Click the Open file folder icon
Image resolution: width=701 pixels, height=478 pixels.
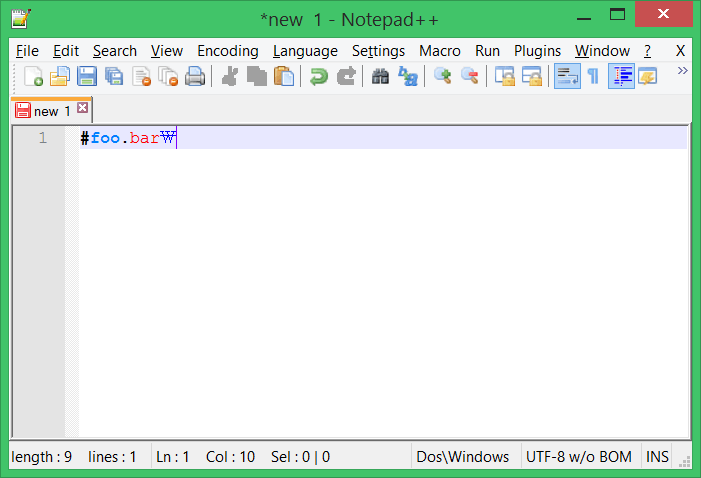(60, 76)
